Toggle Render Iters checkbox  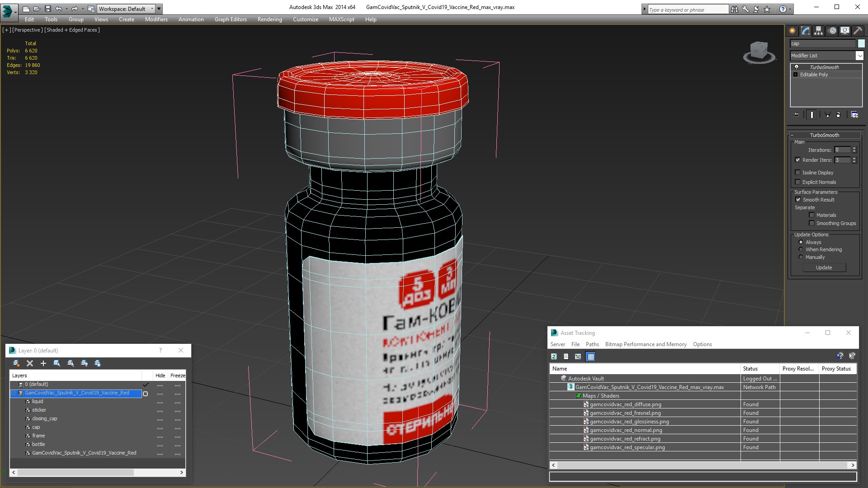(x=797, y=160)
